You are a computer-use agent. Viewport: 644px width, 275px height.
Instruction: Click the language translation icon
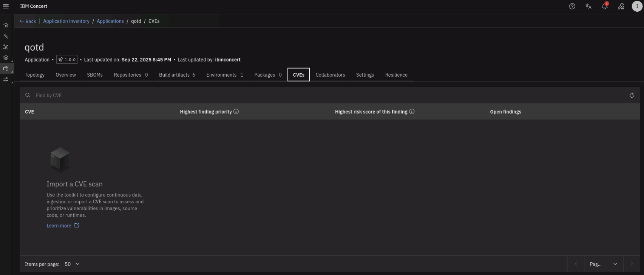click(x=588, y=6)
